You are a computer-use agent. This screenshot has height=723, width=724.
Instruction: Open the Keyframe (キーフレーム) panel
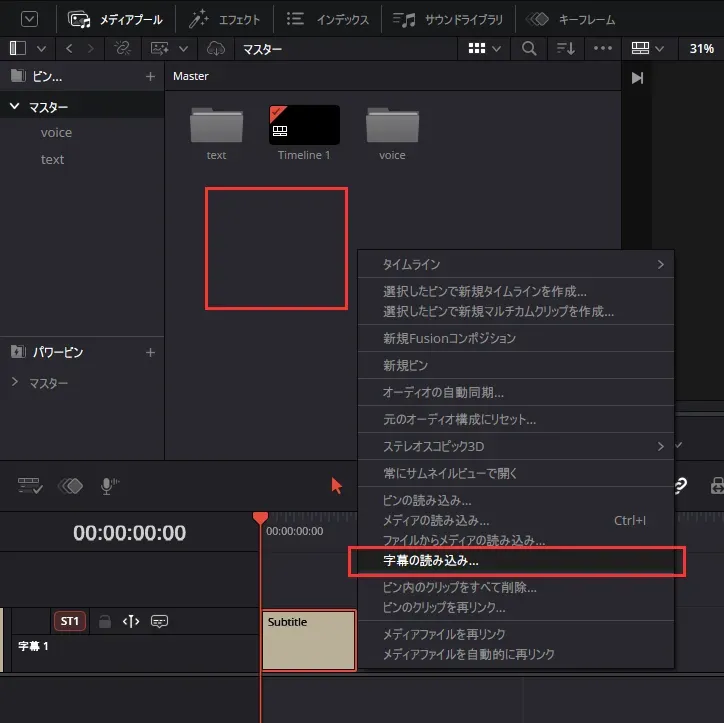[571, 19]
